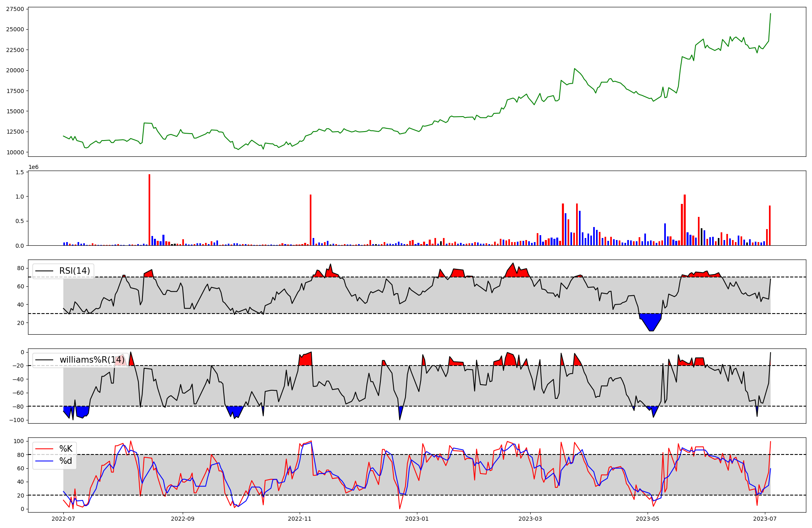This screenshot has width=812, height=528.
Task: Click the red %K legend line sample
Action: (44, 449)
